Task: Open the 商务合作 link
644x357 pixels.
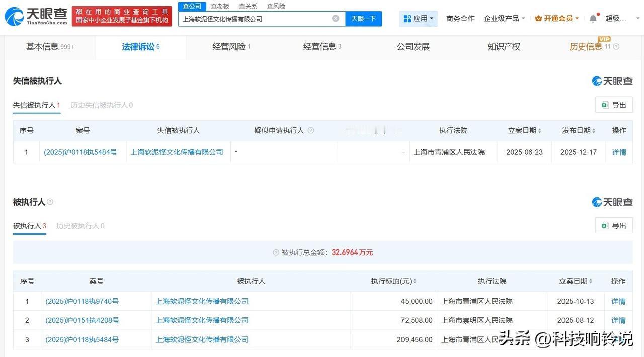Action: coord(460,18)
